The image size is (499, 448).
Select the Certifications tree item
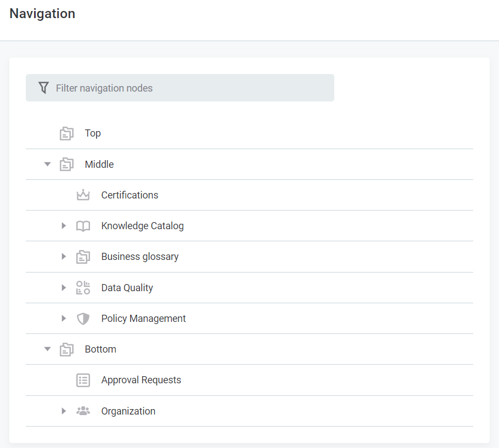pyautogui.click(x=130, y=195)
